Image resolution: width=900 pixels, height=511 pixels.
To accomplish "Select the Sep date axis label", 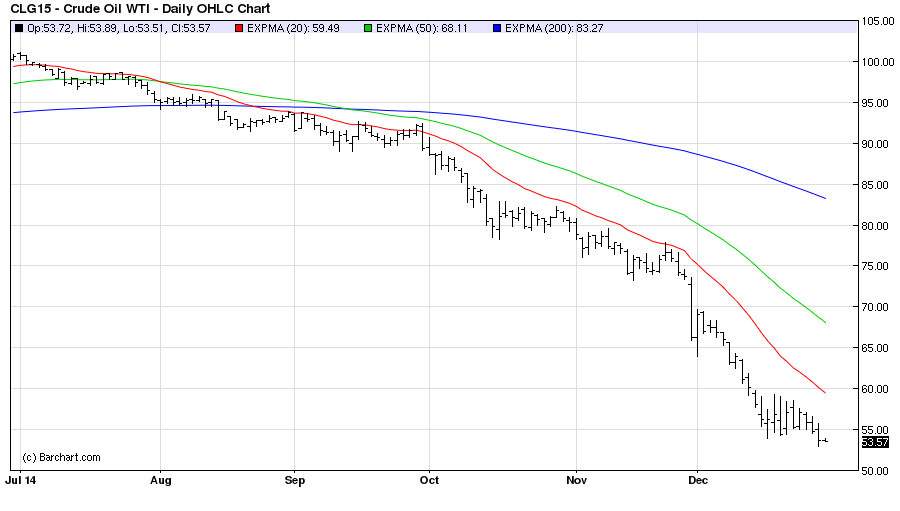I will tap(294, 481).
